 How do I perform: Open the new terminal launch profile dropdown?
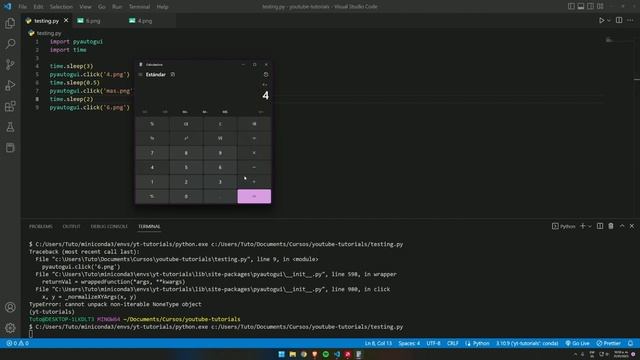(x=589, y=226)
